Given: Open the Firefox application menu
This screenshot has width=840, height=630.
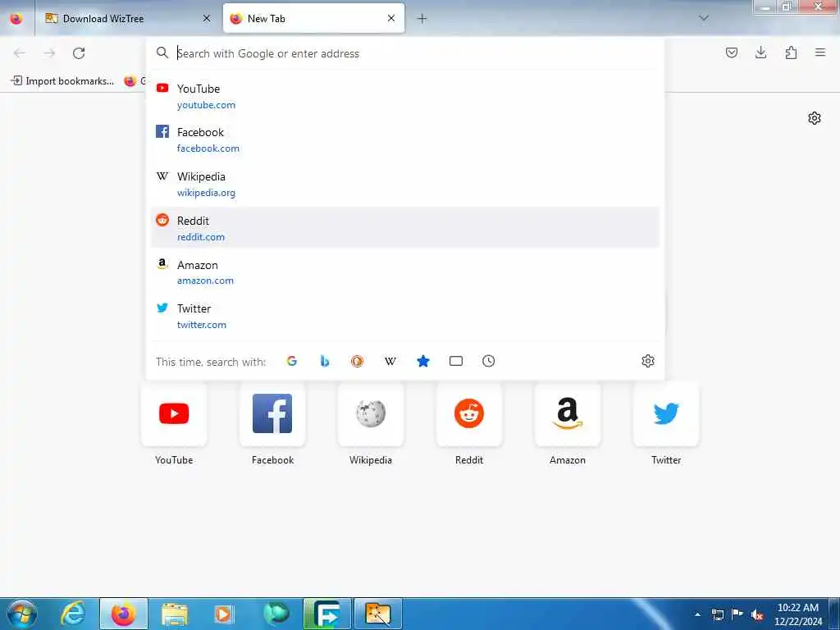Looking at the screenshot, I should coord(820,52).
